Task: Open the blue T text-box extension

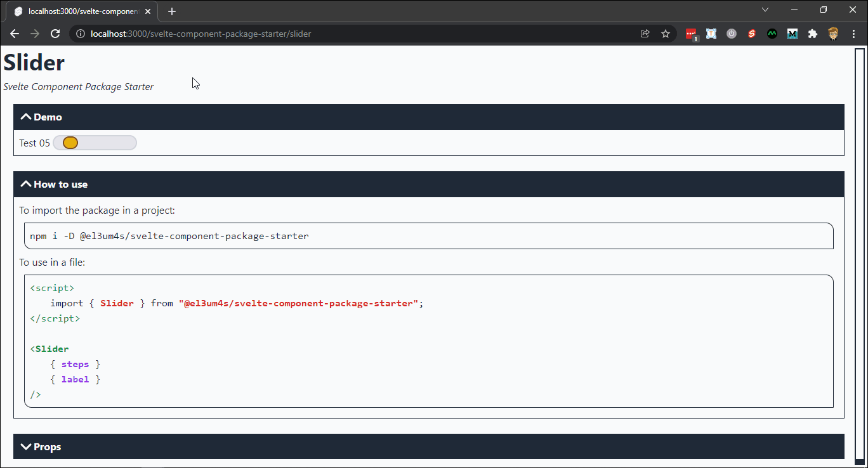Action: (711, 34)
